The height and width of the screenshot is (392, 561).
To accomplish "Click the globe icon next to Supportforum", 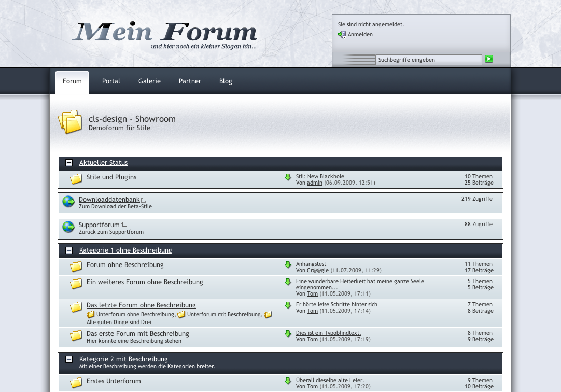I will click(x=68, y=227).
